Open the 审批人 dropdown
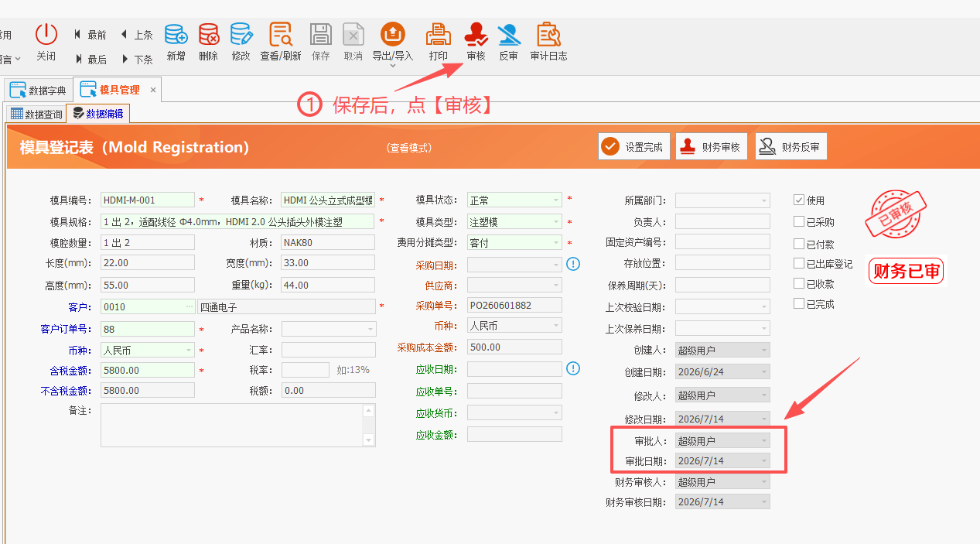 (x=764, y=441)
